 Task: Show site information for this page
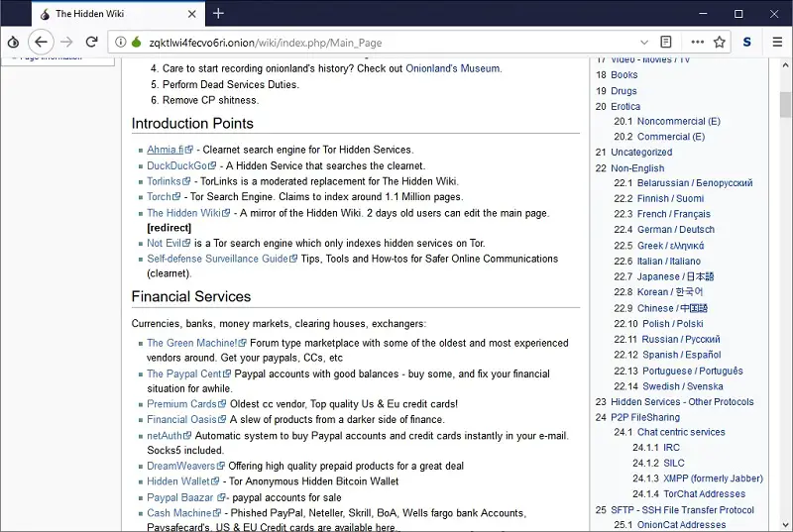pos(120,42)
